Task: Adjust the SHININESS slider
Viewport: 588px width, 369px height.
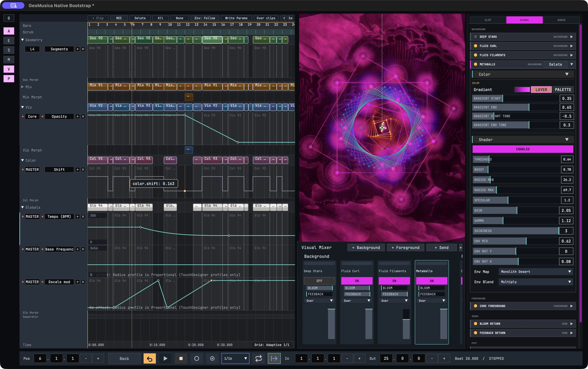Action: [516, 231]
